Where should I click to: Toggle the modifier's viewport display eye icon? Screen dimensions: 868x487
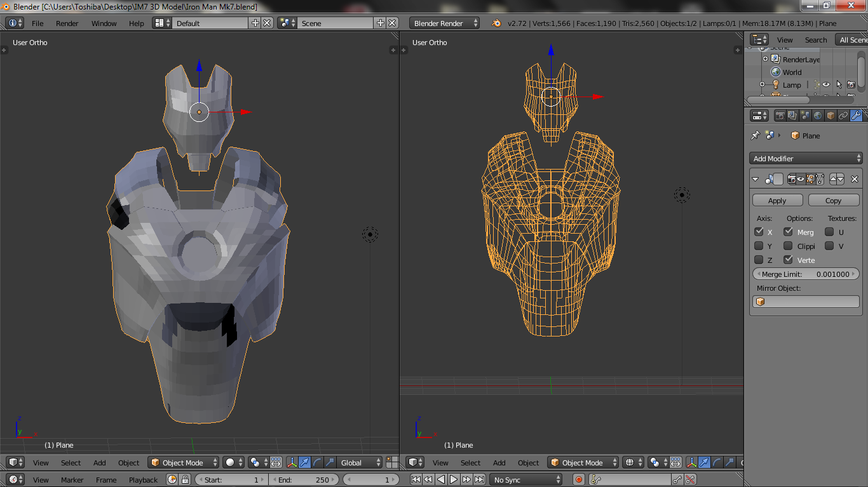click(x=801, y=179)
